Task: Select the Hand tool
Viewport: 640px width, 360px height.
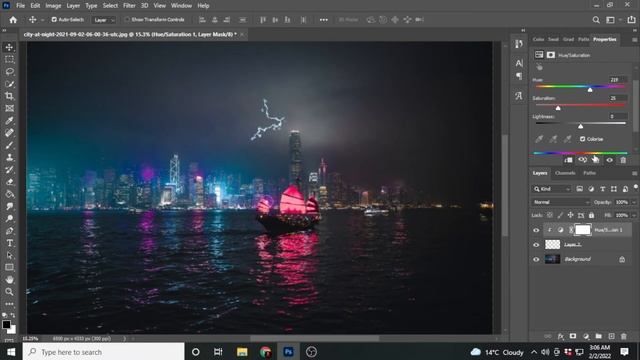Action: coord(9,280)
